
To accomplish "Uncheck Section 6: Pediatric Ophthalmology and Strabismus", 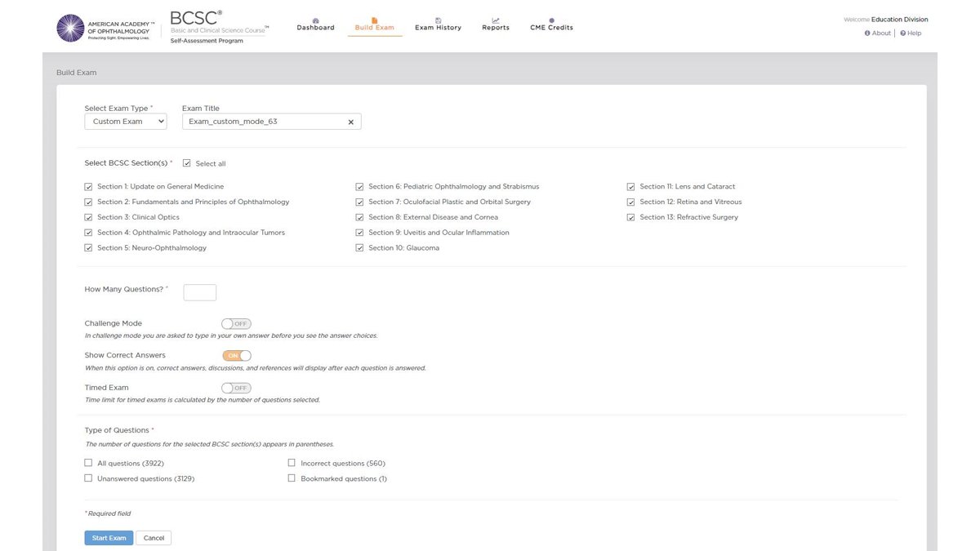I will 359,186.
